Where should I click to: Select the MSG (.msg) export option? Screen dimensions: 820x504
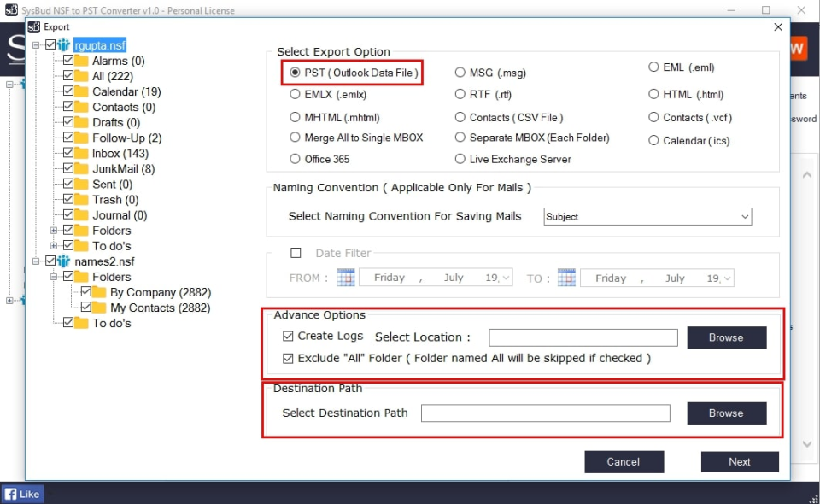[x=460, y=73]
